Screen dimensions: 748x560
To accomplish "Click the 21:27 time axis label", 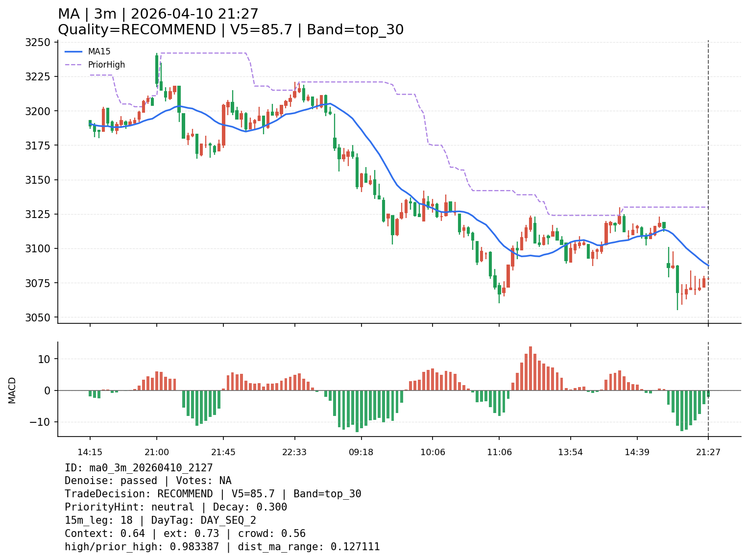I will pos(708,452).
